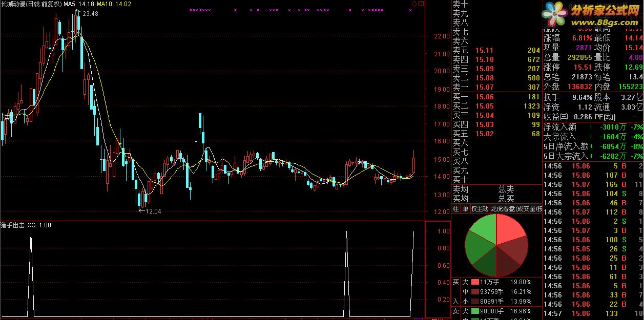The width and height of the screenshot is (644, 320).
Task: Select the 买一 15.06 bid row
Action: coord(496,97)
